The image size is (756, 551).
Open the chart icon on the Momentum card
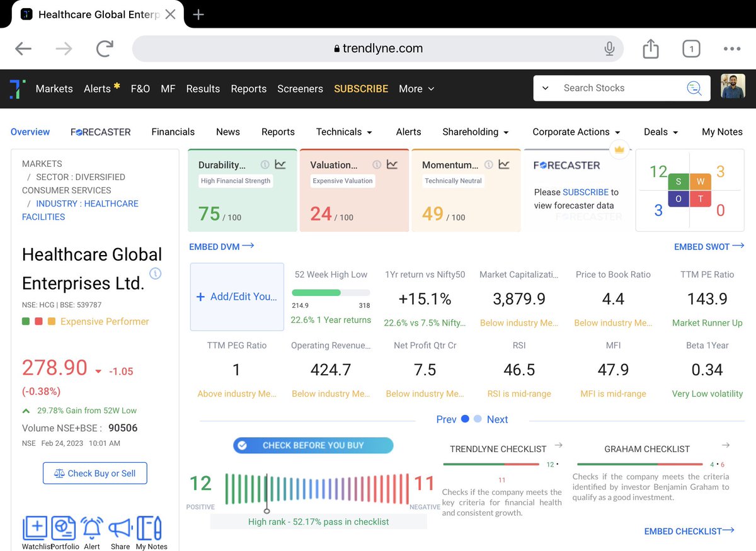click(504, 164)
